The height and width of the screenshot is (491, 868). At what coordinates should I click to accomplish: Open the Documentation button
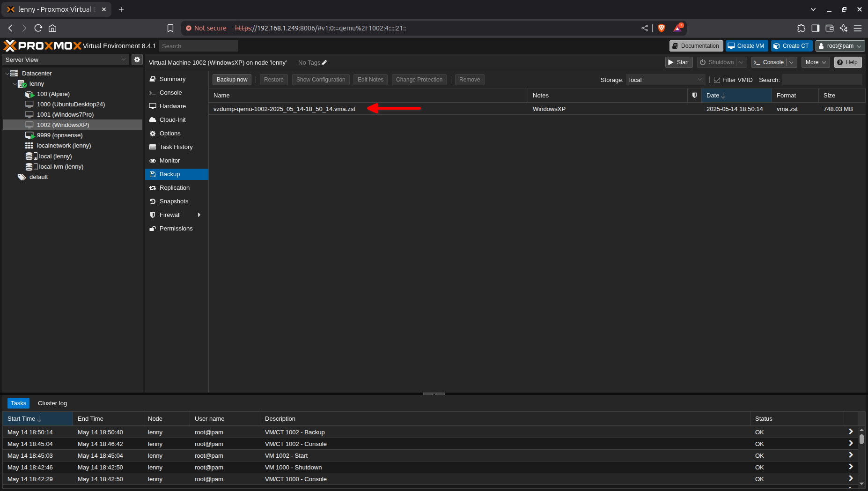[x=696, y=46]
